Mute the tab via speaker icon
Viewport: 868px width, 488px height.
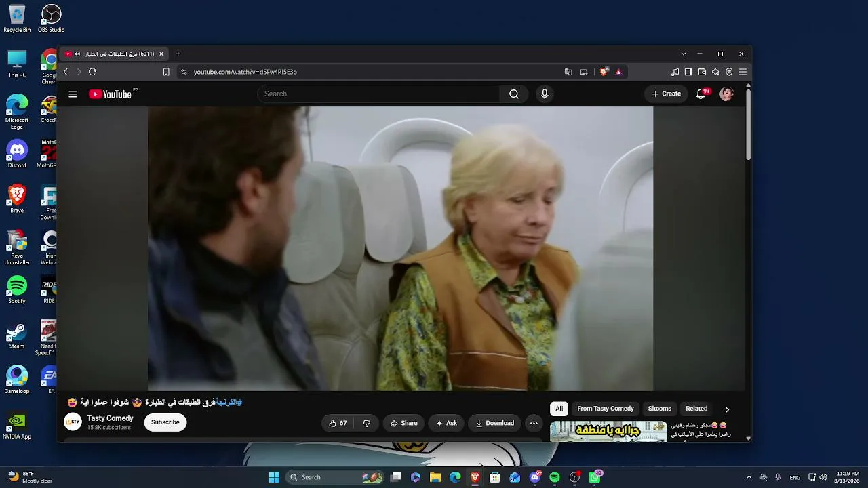click(x=77, y=54)
